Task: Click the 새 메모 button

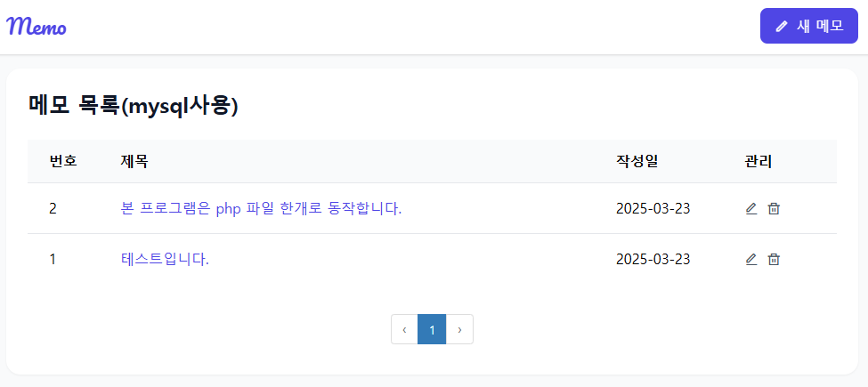Action: [808, 26]
